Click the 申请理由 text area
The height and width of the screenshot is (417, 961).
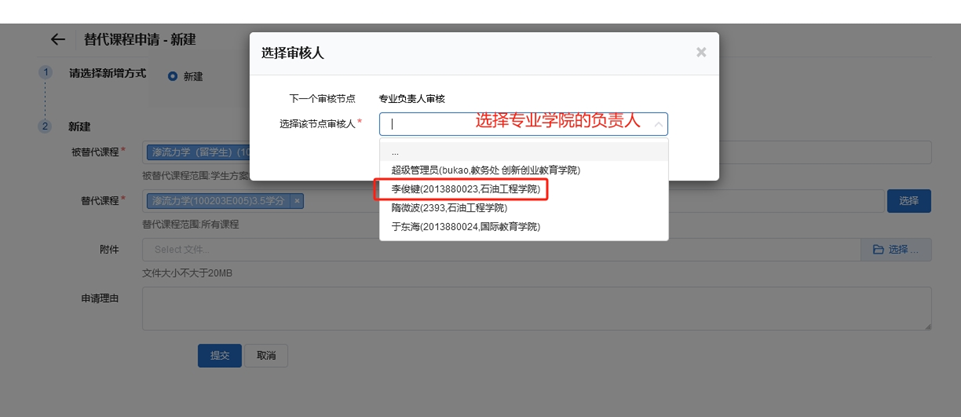click(536, 308)
